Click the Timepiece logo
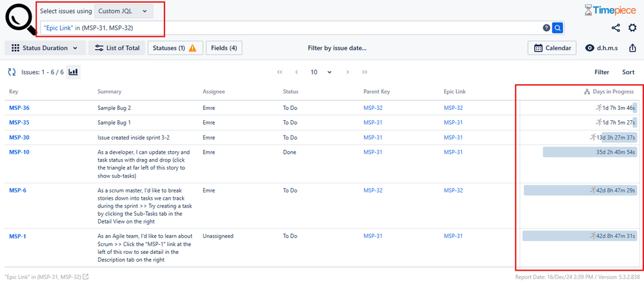 click(x=611, y=10)
